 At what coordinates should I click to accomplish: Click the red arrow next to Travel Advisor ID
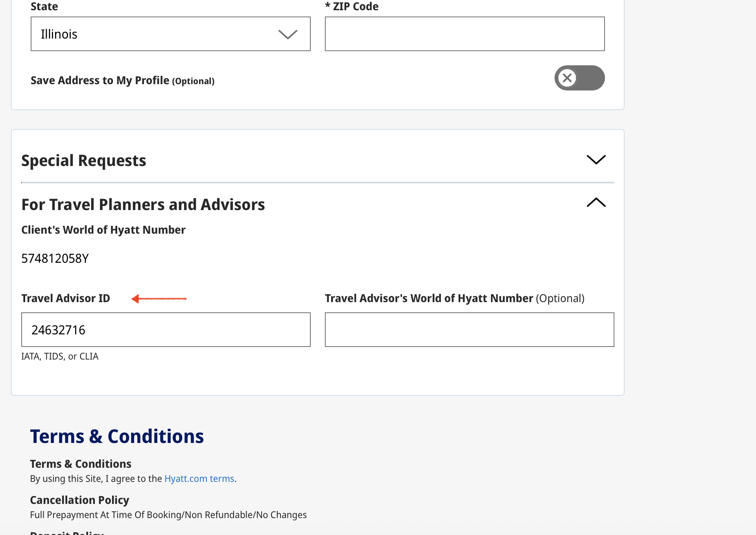[x=159, y=299]
